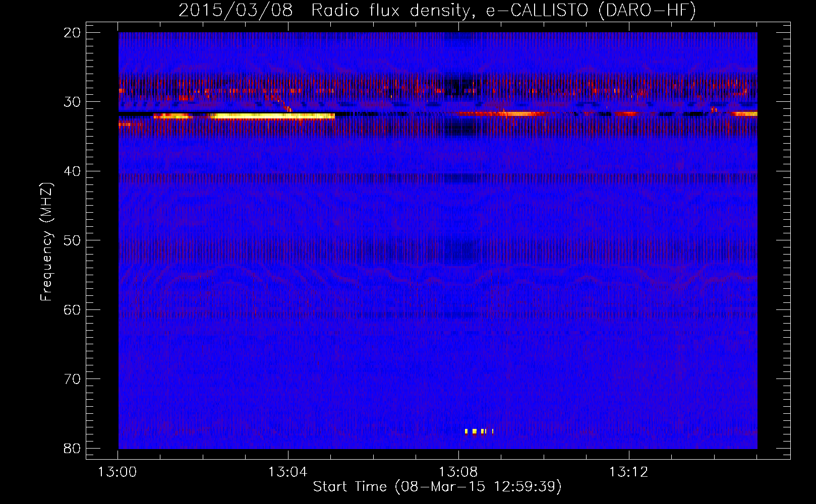Click the bright yellow emission band near 32 MHz
This screenshot has width=816, height=504.
point(271,116)
